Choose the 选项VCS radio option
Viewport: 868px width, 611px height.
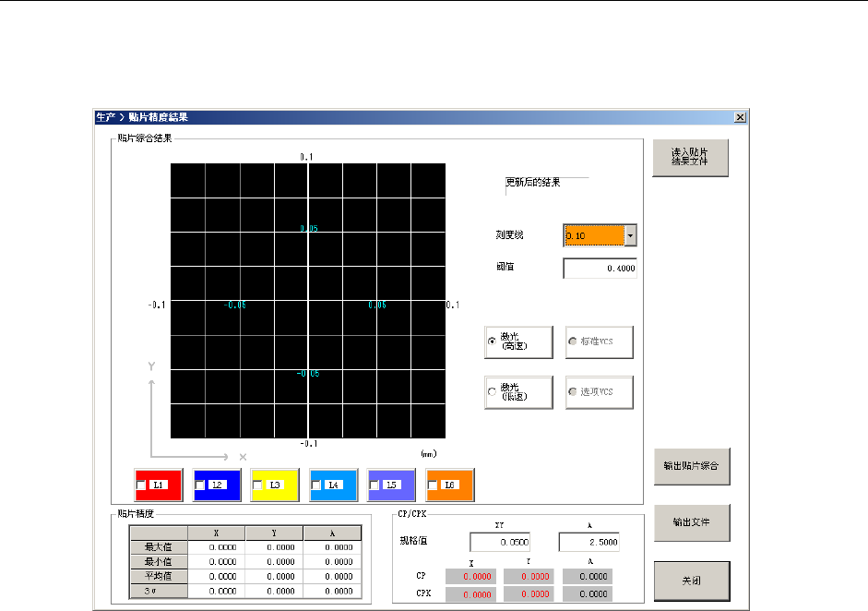click(573, 392)
